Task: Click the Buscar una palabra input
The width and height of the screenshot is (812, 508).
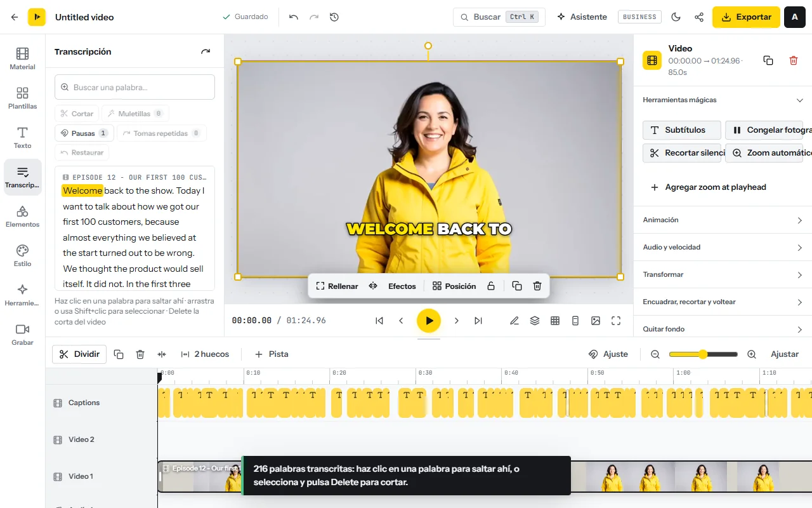Action: [x=134, y=87]
